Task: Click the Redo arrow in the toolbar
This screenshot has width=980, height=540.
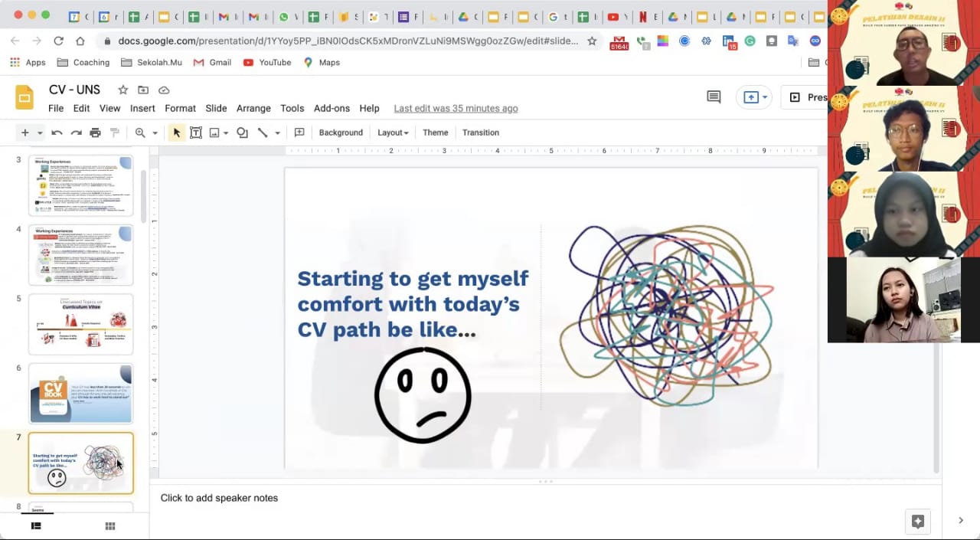Action: tap(76, 133)
